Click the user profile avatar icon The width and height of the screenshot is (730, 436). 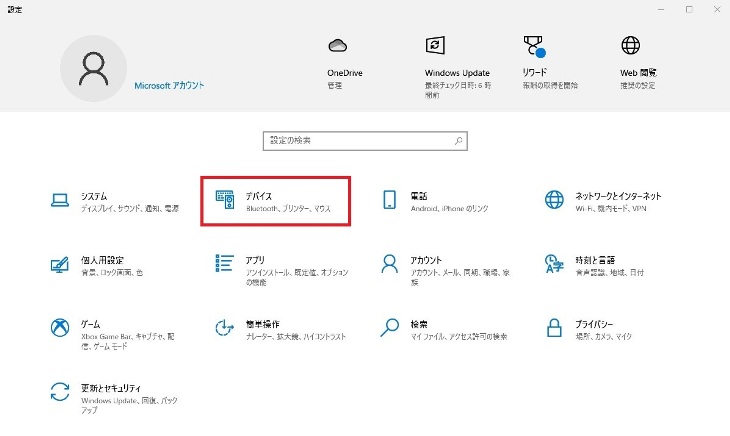pos(93,68)
